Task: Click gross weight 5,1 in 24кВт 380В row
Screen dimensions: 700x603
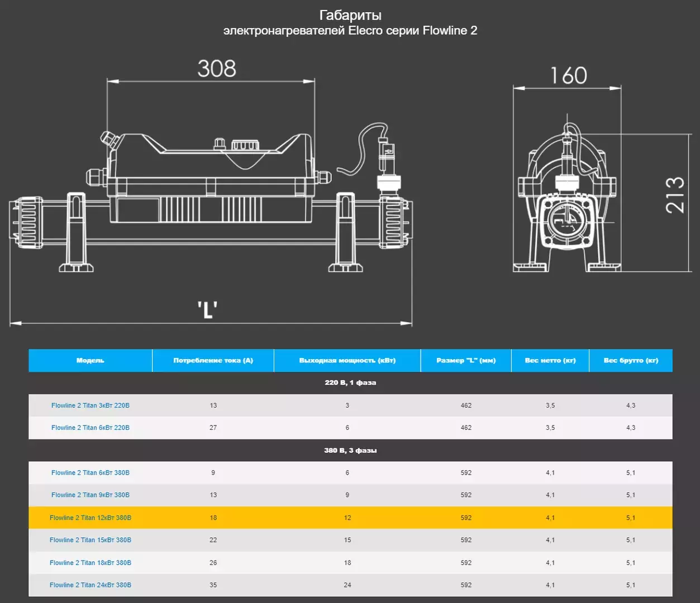Action: point(631,585)
